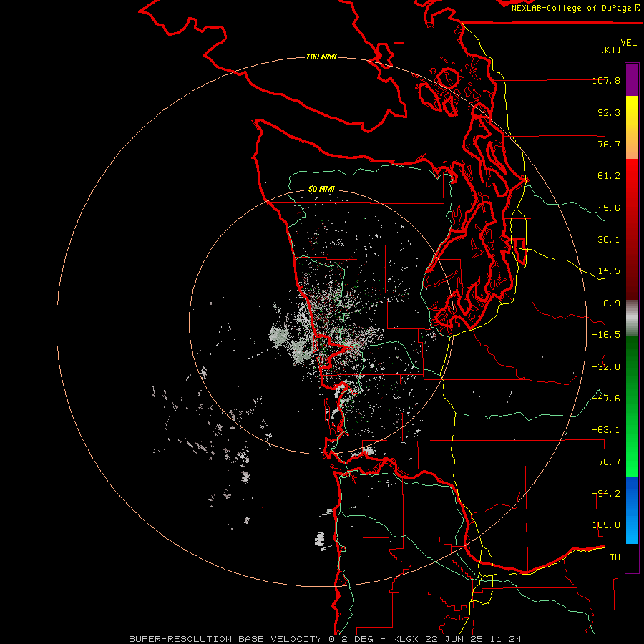Click the 76.7 velocity scale value
The image size is (644, 644).
(x=609, y=144)
